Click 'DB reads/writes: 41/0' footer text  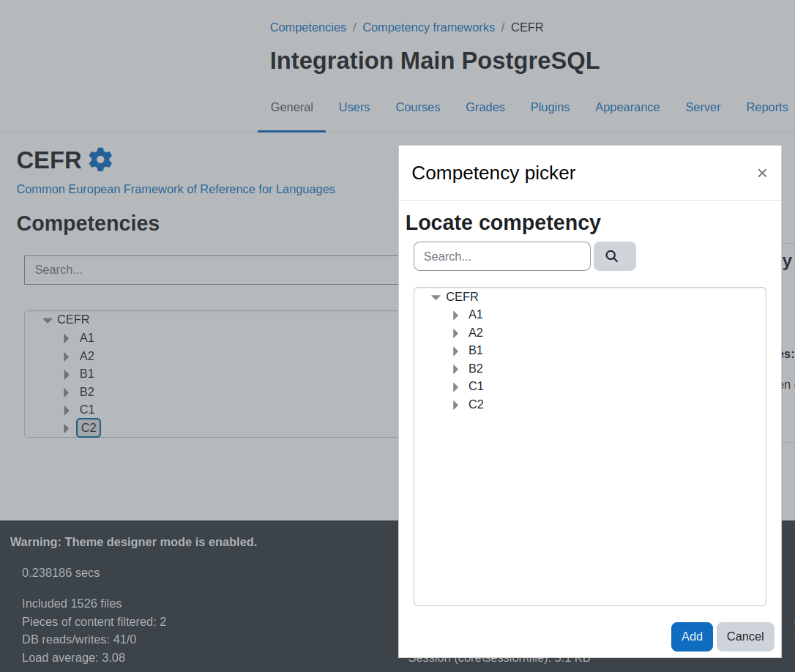(x=79, y=640)
